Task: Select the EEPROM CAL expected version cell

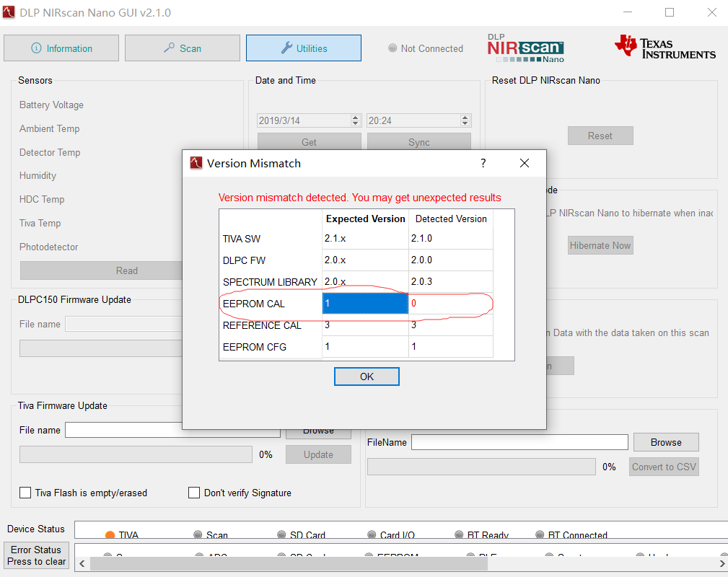Action: click(365, 304)
